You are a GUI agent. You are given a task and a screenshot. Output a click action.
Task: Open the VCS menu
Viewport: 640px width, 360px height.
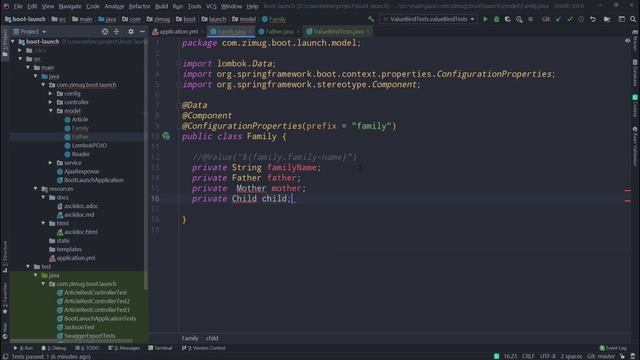[x=211, y=6]
